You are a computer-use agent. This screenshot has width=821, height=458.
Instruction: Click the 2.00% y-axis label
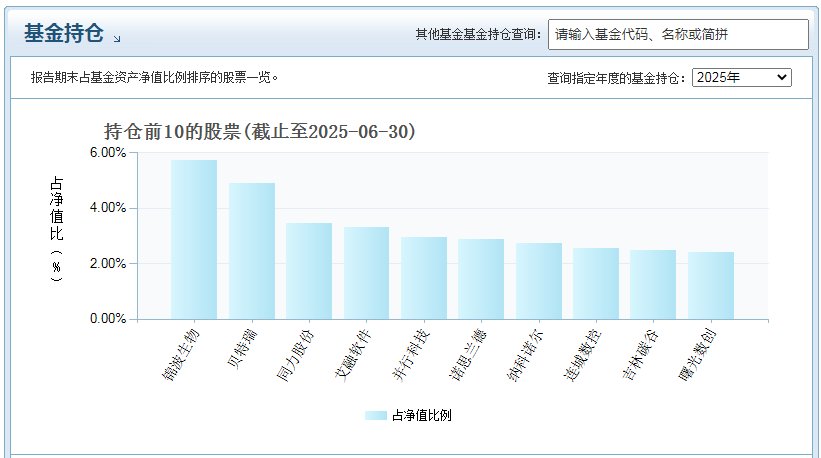point(108,263)
